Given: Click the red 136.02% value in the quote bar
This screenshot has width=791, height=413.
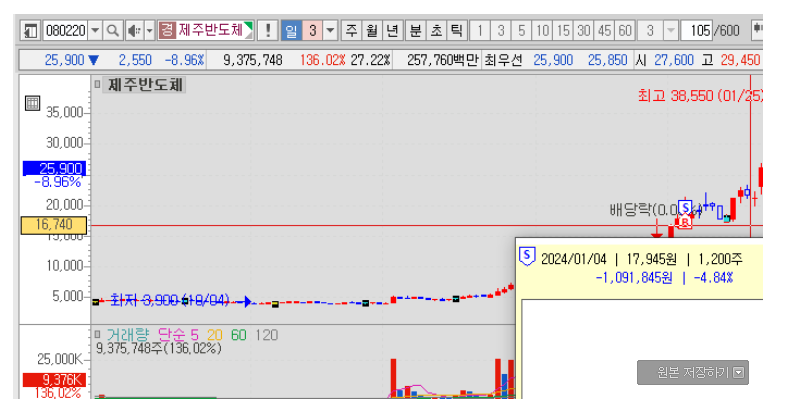Looking at the screenshot, I should [x=322, y=60].
